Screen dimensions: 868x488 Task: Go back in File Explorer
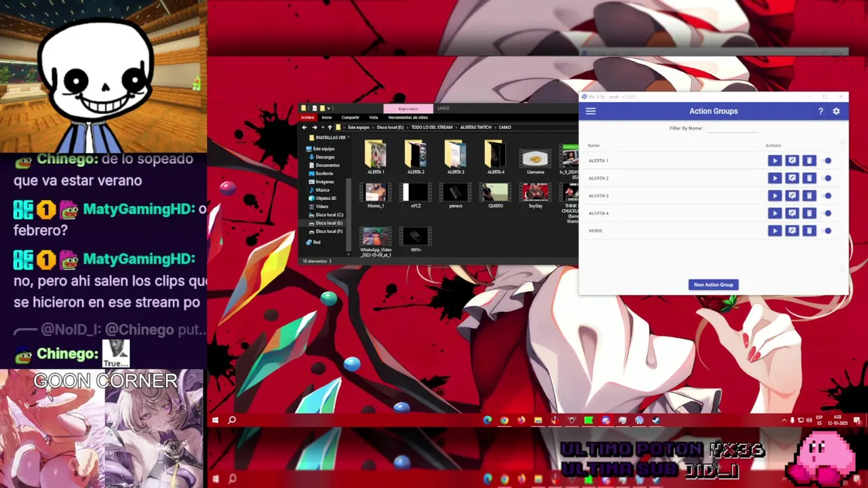coord(304,127)
